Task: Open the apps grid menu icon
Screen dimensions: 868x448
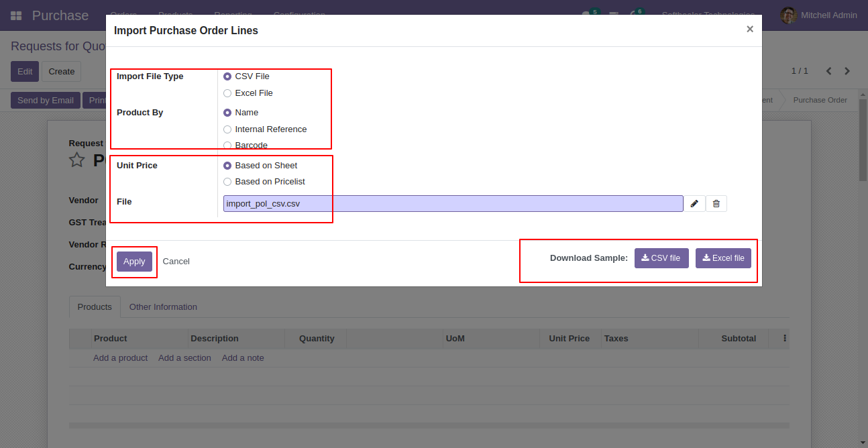Action: (x=16, y=15)
